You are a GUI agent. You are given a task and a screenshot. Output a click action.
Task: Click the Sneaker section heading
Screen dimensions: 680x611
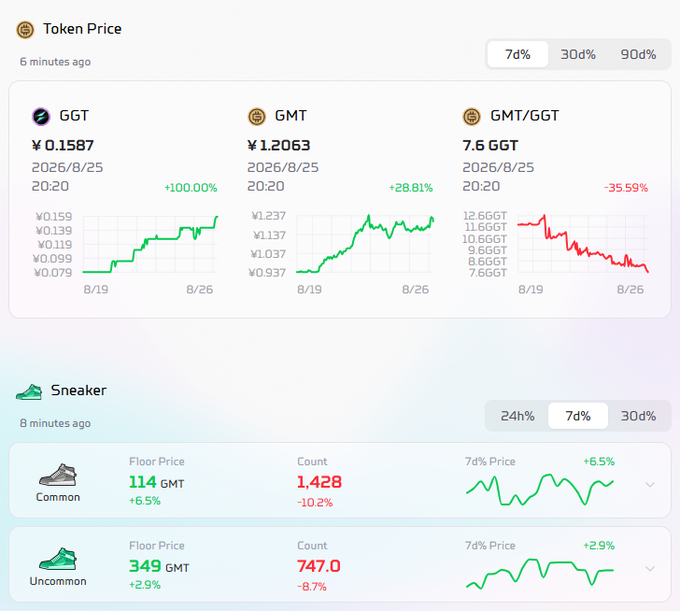78,390
